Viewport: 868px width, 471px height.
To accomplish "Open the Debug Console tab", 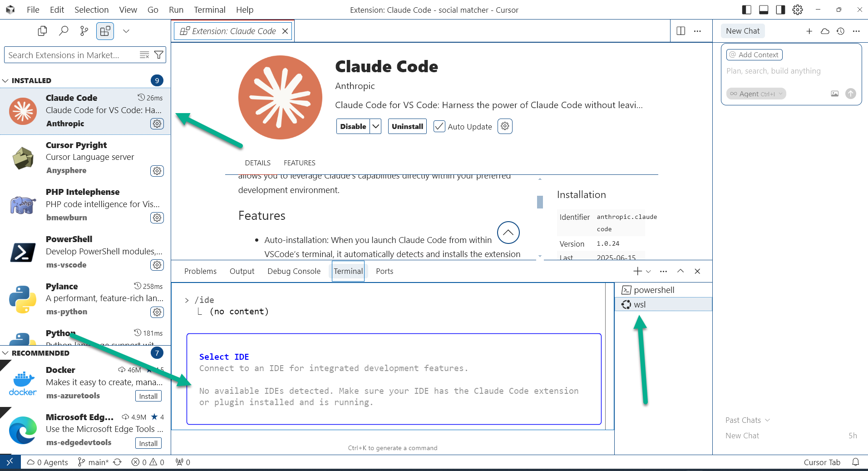I will pos(294,271).
